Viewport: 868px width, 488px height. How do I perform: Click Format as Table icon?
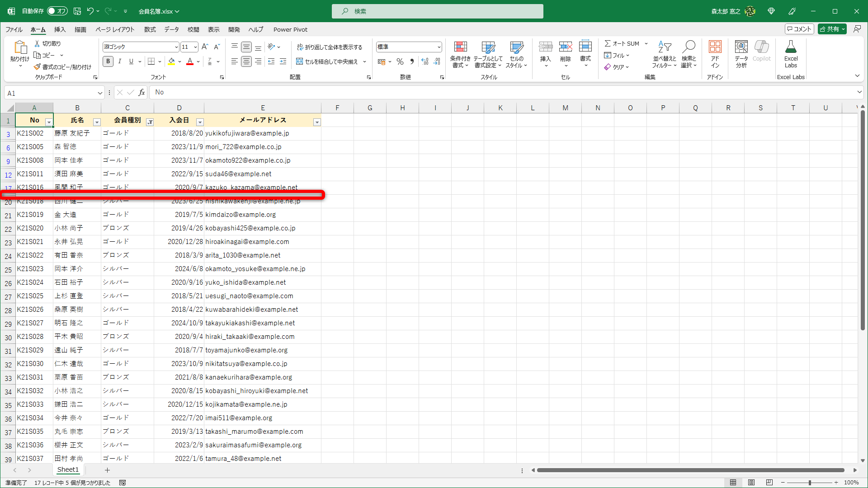[488, 47]
